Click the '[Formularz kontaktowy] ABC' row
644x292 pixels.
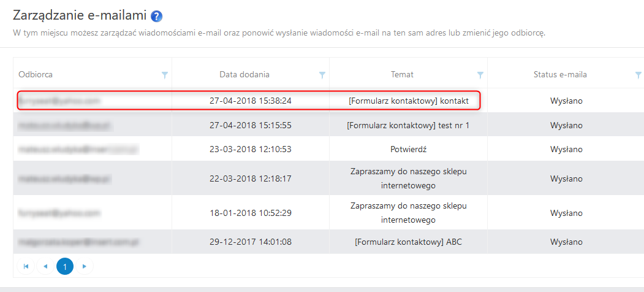pos(408,242)
